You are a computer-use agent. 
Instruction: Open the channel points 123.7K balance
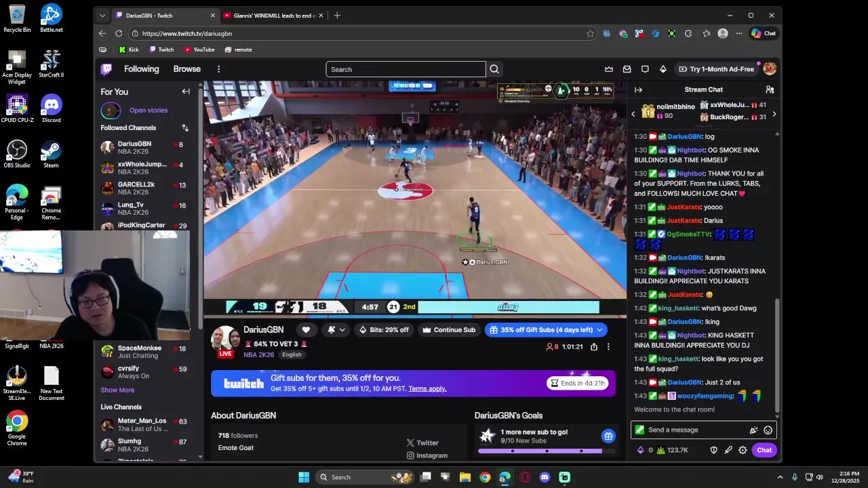(672, 450)
